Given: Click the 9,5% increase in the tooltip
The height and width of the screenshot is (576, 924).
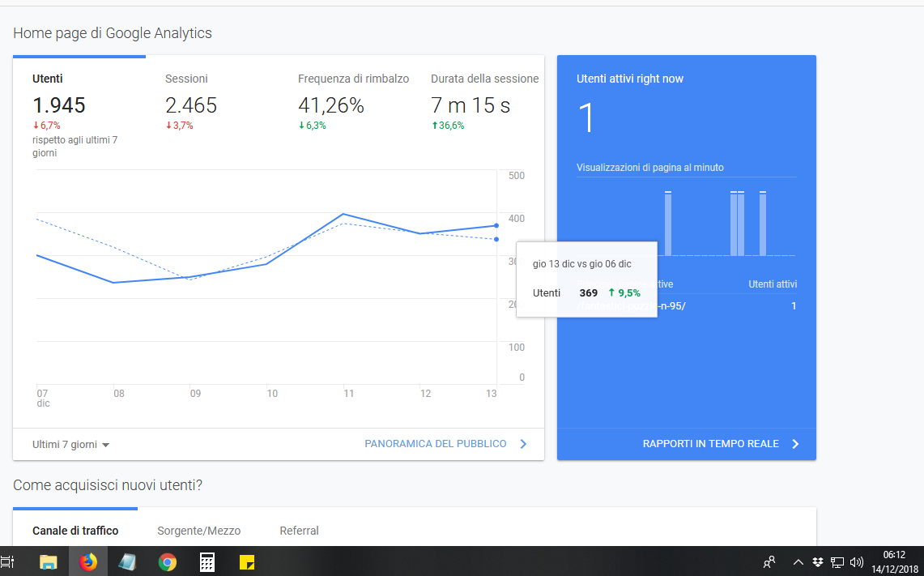Looking at the screenshot, I should [624, 293].
